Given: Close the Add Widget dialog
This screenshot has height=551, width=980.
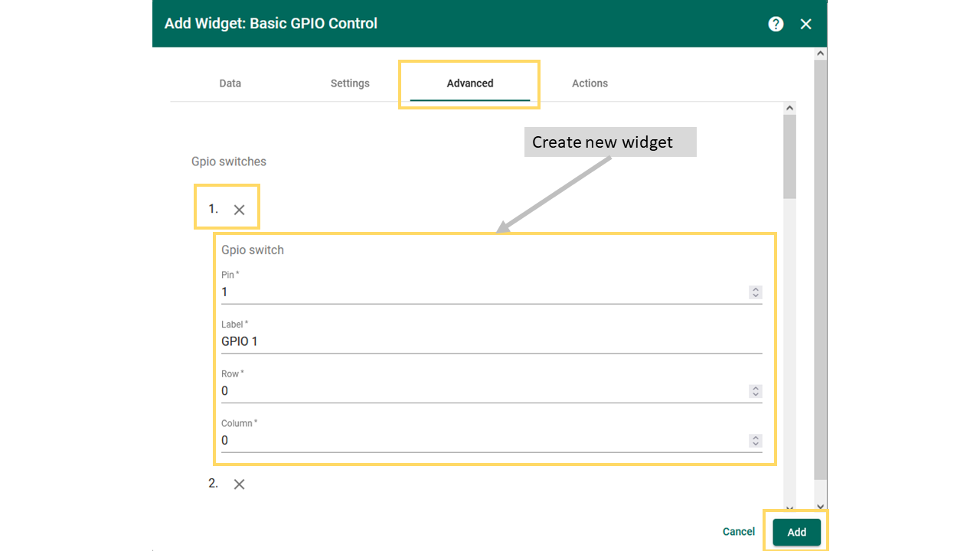Looking at the screenshot, I should click(805, 24).
